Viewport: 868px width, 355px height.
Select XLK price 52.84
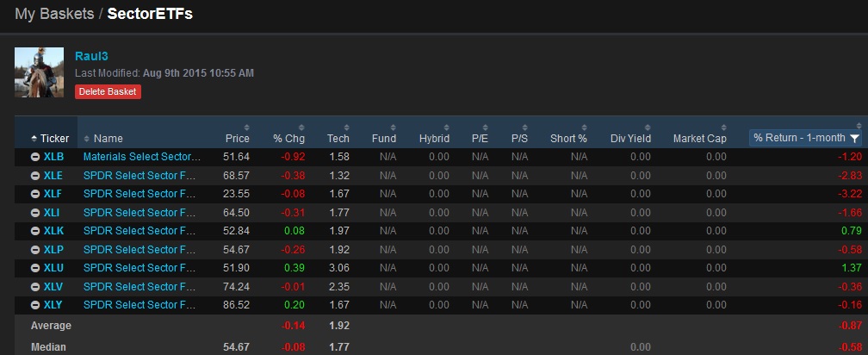tap(236, 231)
